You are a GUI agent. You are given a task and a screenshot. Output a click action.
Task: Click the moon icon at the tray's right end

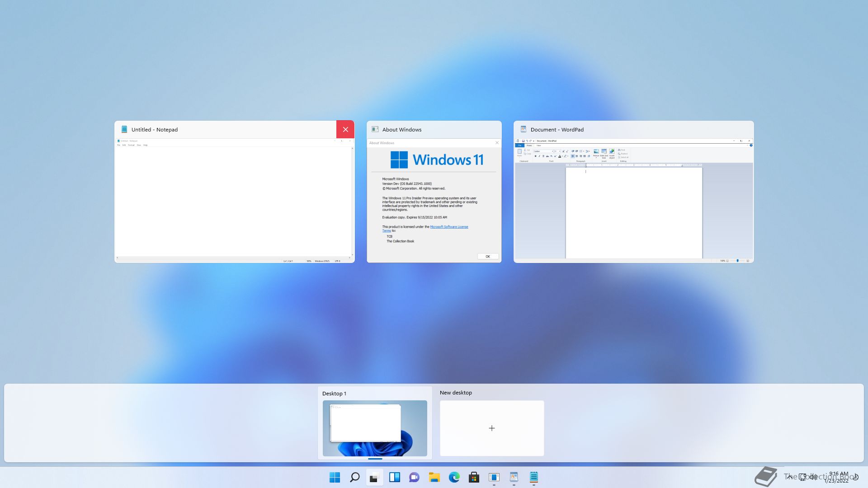[856, 477]
